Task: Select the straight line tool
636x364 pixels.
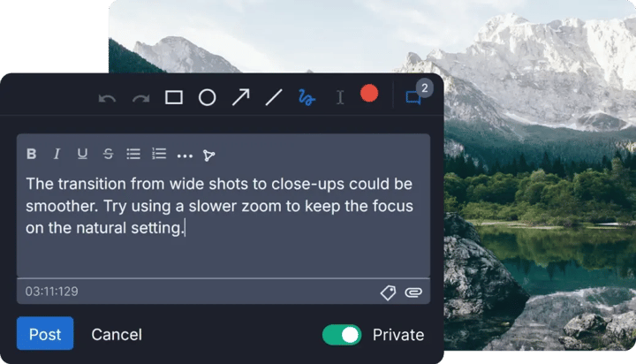Action: pos(274,97)
